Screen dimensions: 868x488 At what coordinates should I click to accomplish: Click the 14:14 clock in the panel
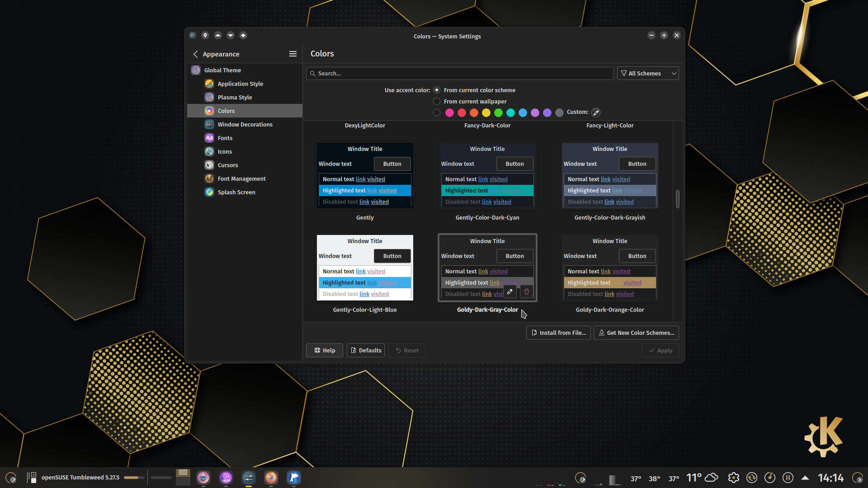tap(830, 478)
